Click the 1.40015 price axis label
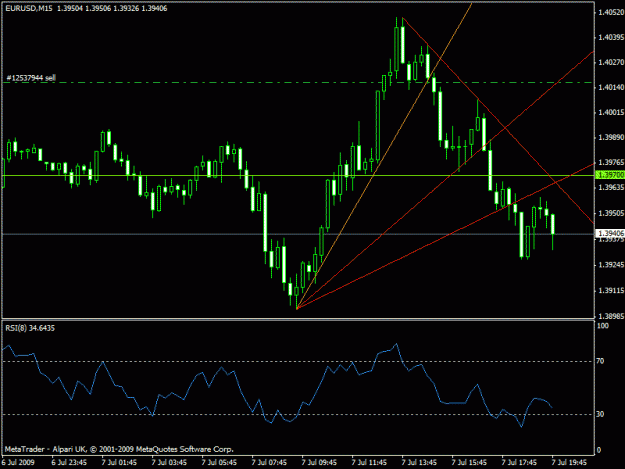 pyautogui.click(x=611, y=112)
